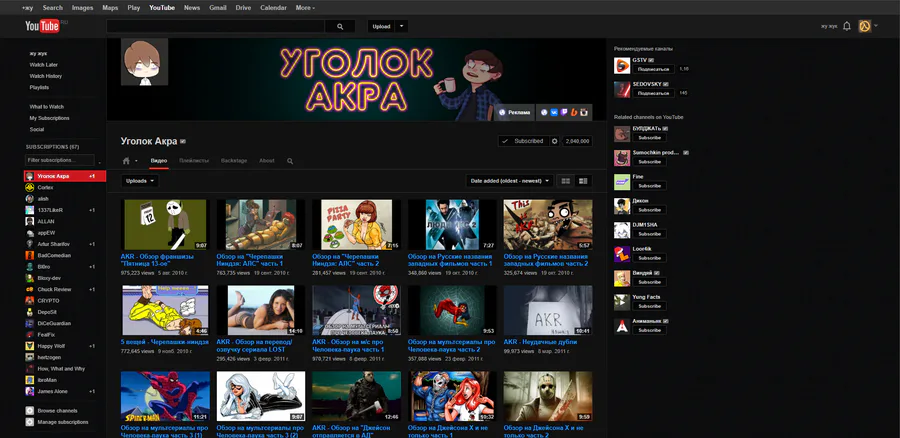Switch to the Backstage tab
The image size is (900, 438).
pyautogui.click(x=234, y=161)
